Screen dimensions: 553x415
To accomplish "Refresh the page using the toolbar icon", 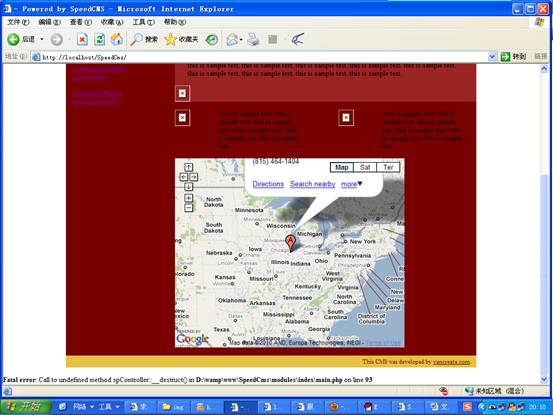I will (99, 39).
